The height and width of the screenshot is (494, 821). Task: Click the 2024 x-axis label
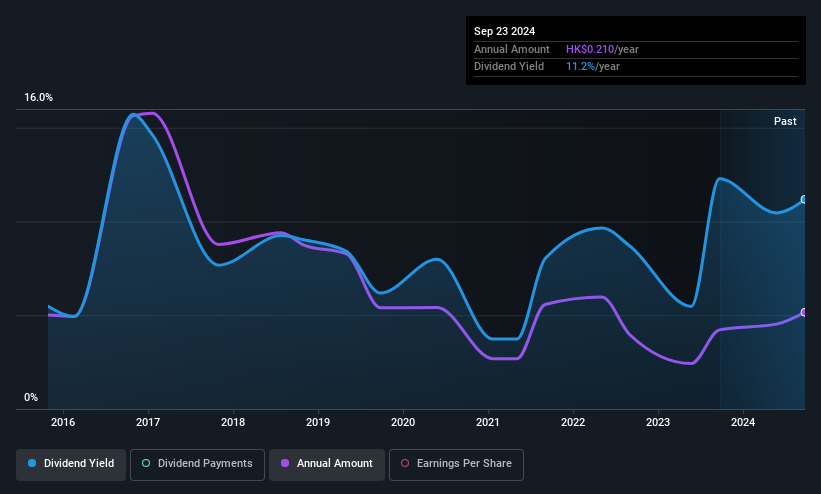click(743, 422)
